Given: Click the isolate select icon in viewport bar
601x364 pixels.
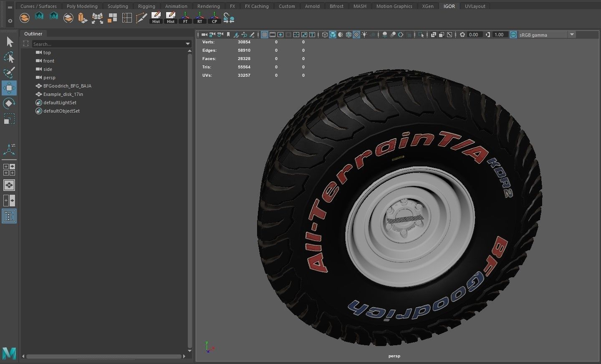Looking at the screenshot, I should (421, 35).
